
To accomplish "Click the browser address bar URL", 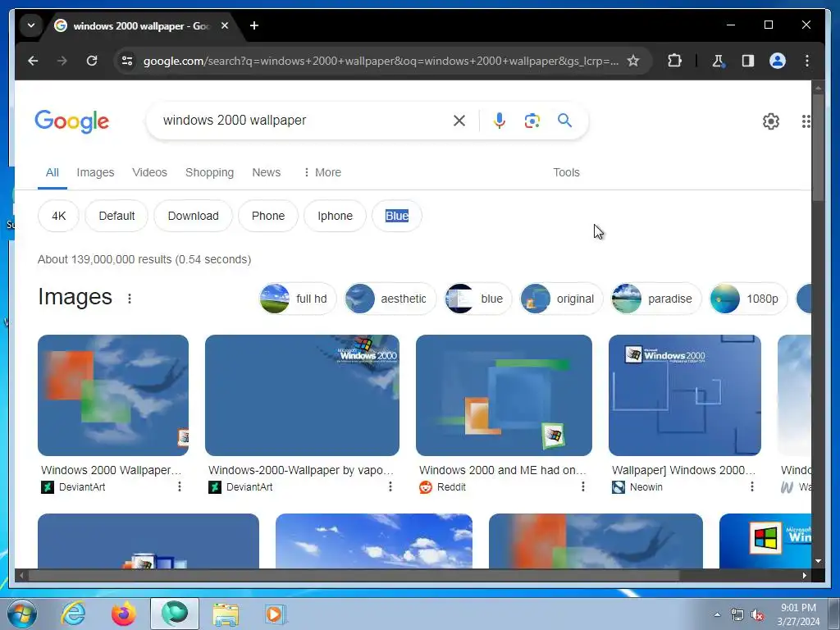I will 381,61.
